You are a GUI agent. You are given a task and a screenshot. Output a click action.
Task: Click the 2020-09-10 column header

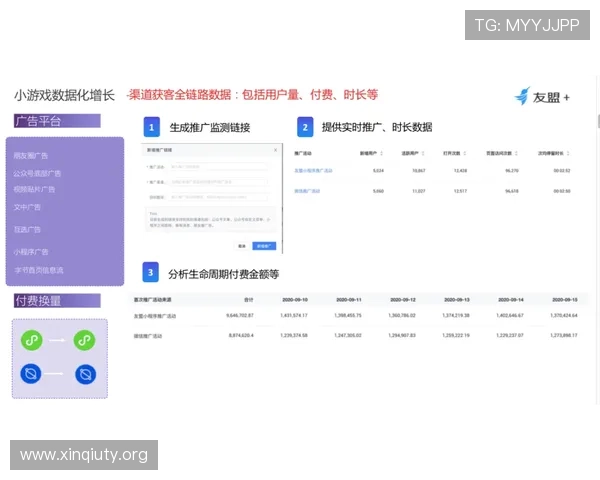point(295,299)
